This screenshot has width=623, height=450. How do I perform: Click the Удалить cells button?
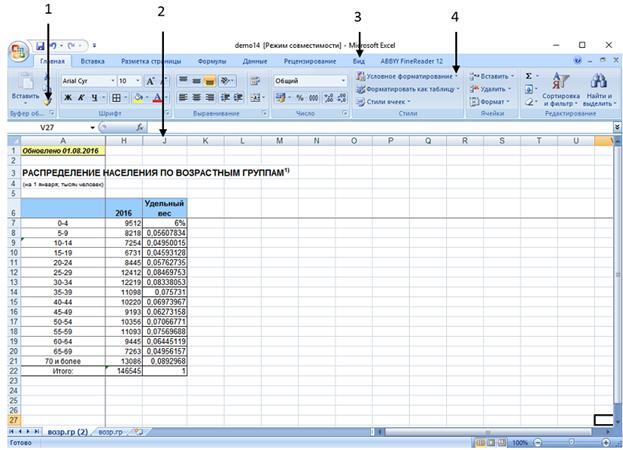pyautogui.click(x=489, y=89)
